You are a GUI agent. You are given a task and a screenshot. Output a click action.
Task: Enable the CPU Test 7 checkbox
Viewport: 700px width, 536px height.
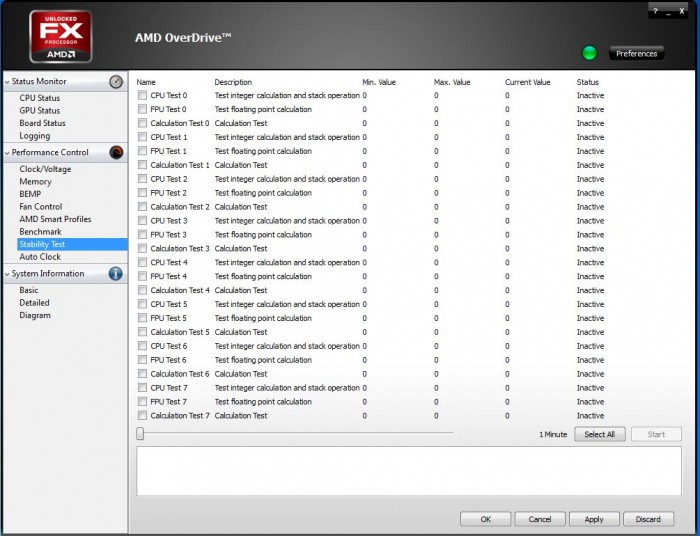142,387
